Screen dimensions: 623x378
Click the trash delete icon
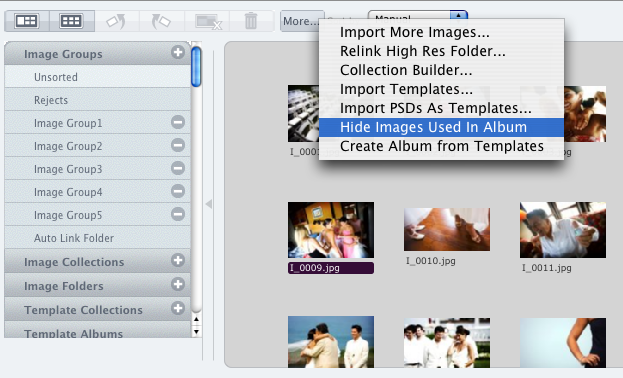click(x=251, y=21)
